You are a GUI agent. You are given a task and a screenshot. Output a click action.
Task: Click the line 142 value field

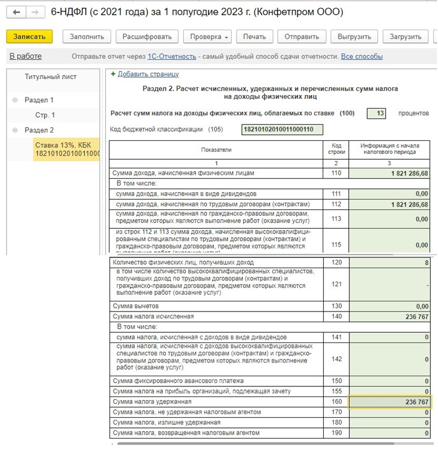pyautogui.click(x=389, y=359)
